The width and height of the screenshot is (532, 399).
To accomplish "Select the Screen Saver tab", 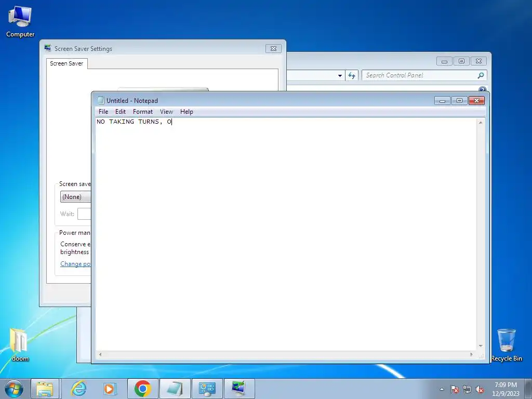I will pos(66,63).
